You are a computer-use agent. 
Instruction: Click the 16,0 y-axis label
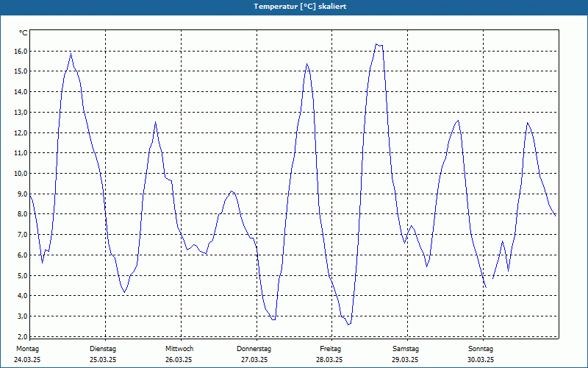tap(20, 51)
